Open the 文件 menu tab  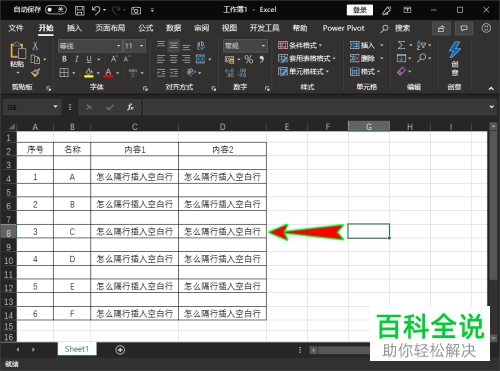(x=16, y=28)
